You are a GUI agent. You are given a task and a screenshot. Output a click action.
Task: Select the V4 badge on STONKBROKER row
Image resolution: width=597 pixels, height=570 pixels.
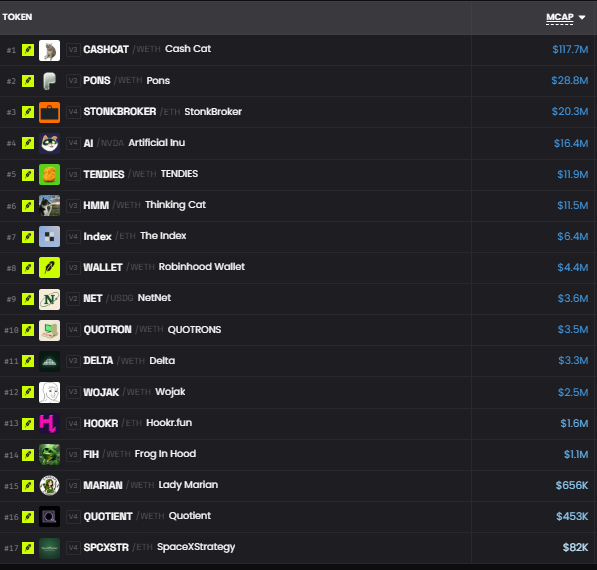coord(73,112)
